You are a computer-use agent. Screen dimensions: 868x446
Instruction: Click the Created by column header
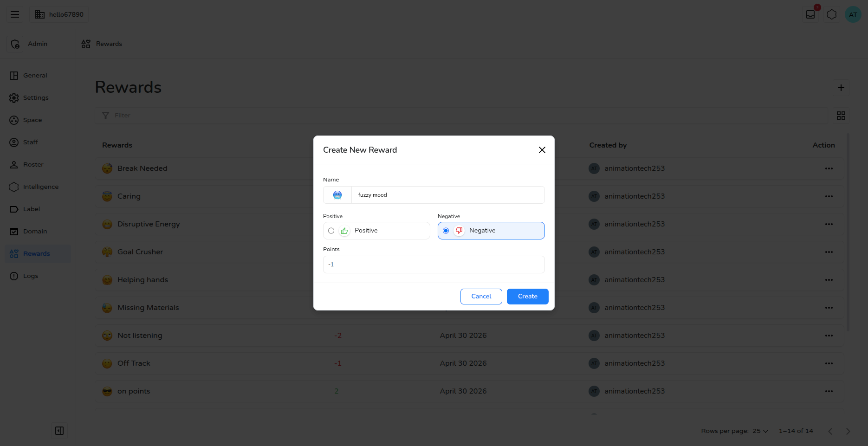tap(608, 145)
